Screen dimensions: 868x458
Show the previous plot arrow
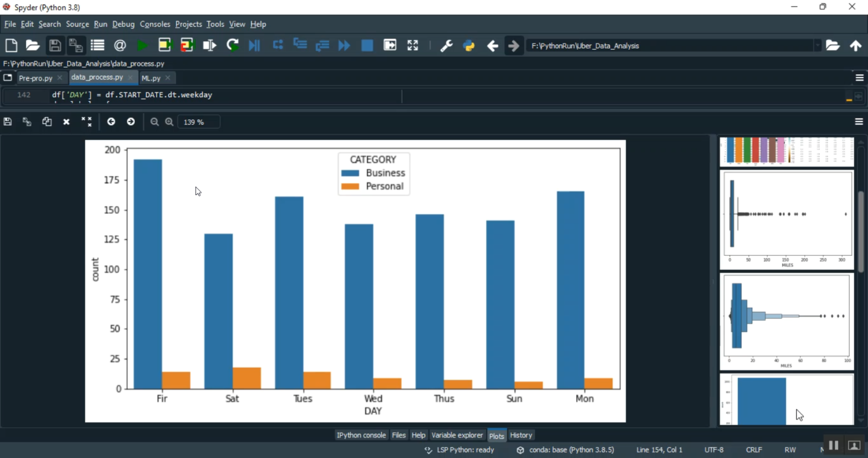[111, 122]
